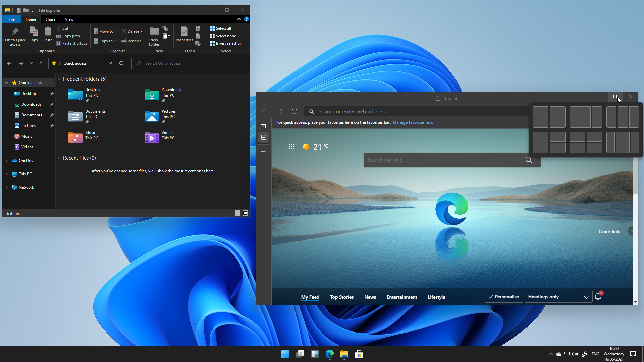Click the Copy path icon
Screen dimensions: 644x362
coord(59,36)
